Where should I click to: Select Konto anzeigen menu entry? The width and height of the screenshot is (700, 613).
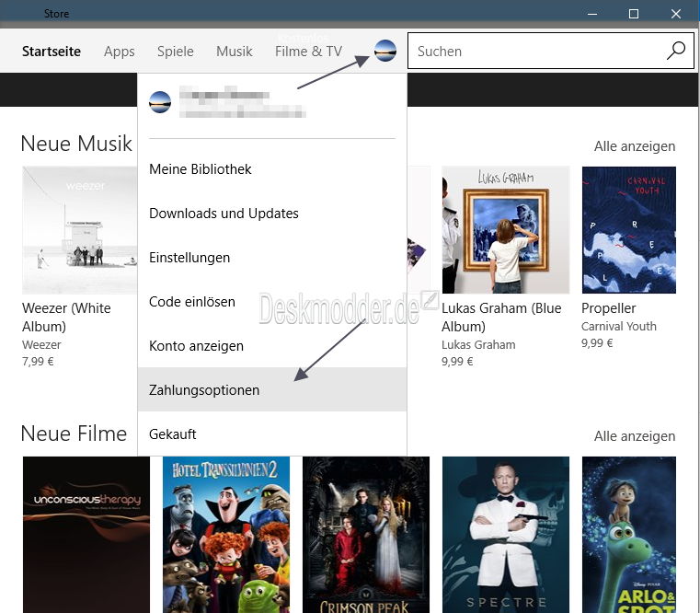(272, 346)
